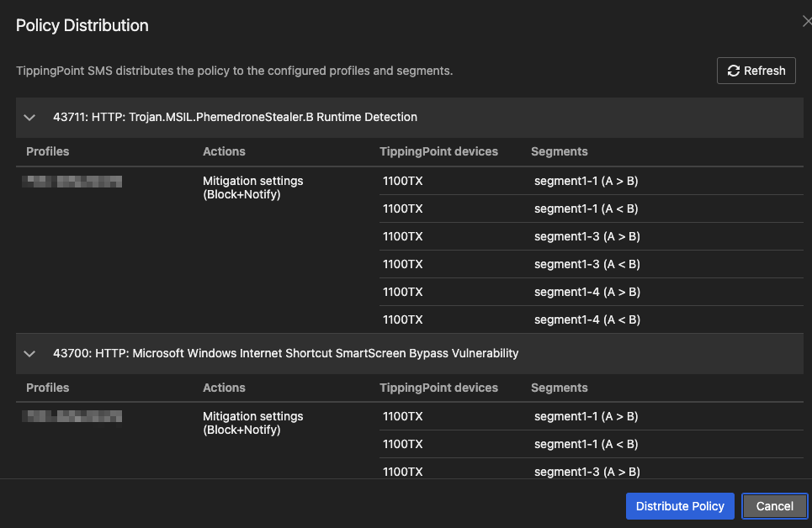Screen dimensions: 812x528
Task: Close the dialog with the X icon
Action: point(806,22)
